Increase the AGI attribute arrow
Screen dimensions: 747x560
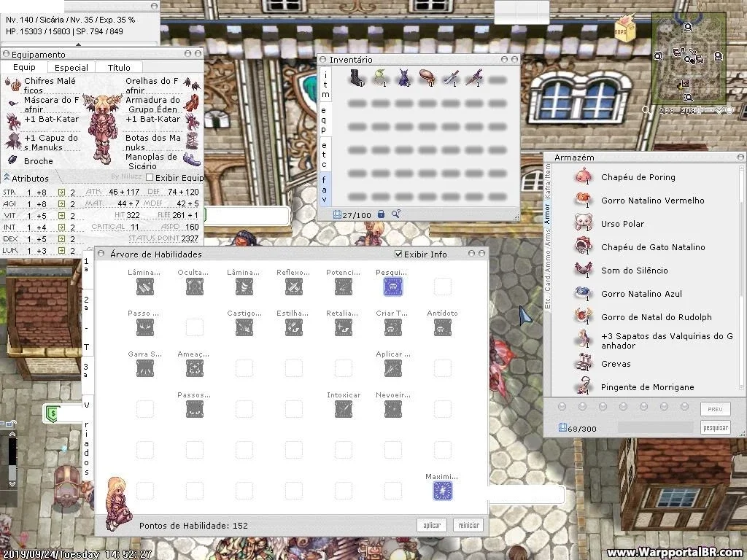(61, 204)
